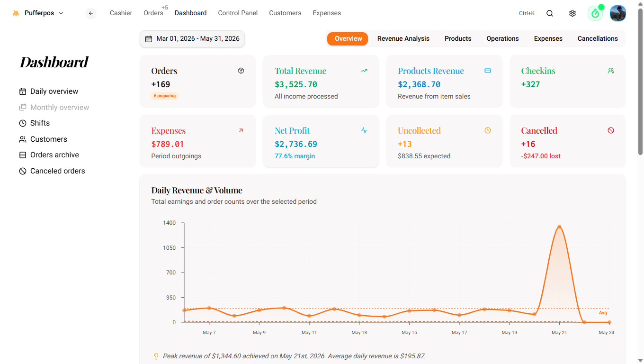This screenshot has height=364, width=644.
Task: Switch to Revenue Analysis tab
Action: pyautogui.click(x=403, y=39)
